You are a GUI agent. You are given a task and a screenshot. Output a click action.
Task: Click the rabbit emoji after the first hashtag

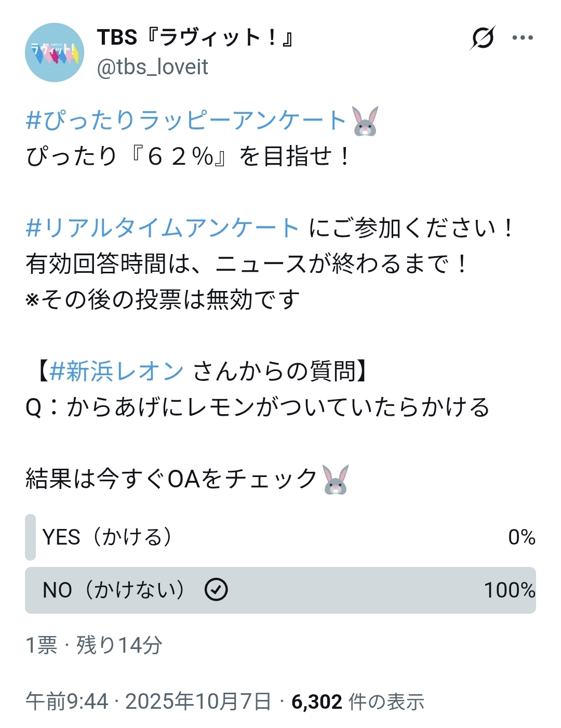tap(365, 121)
